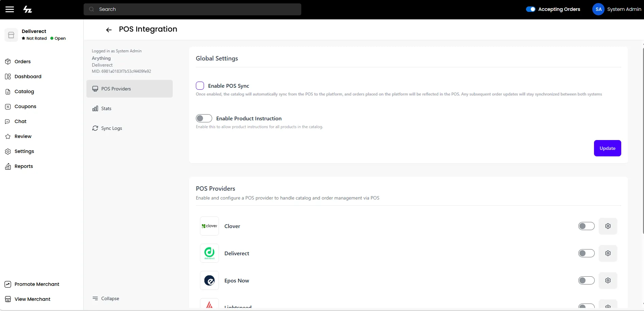The image size is (644, 311).
Task: Open the hamburger navigation menu
Action: (x=10, y=9)
